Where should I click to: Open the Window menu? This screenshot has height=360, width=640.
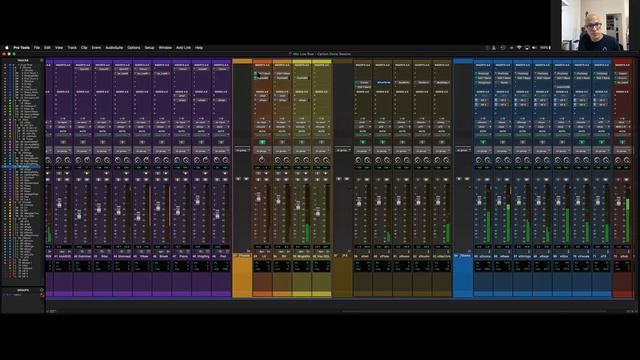point(165,48)
